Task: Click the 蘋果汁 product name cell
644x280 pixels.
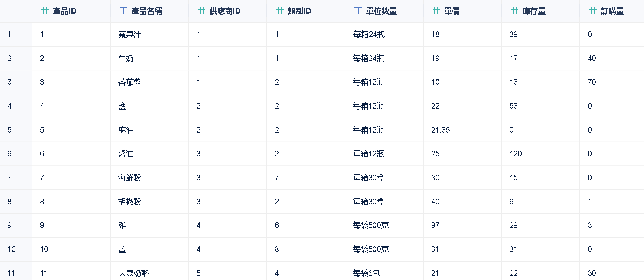Action: [x=130, y=35]
